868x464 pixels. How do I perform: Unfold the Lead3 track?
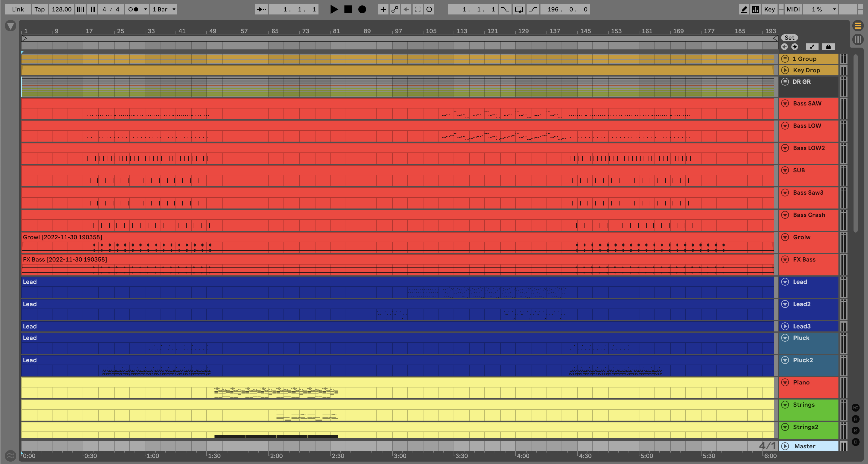point(785,326)
